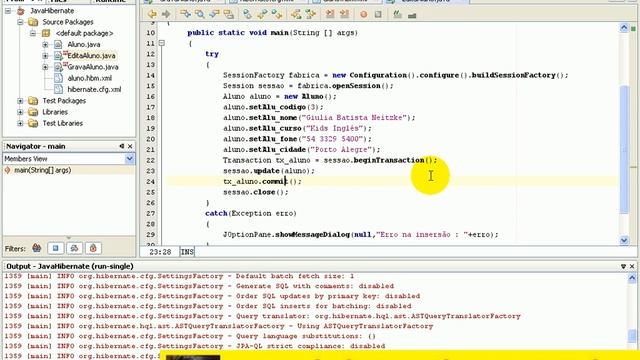This screenshot has width=640, height=360.
Task: Stop macro recording (square icon)
Action: click(x=378, y=15)
